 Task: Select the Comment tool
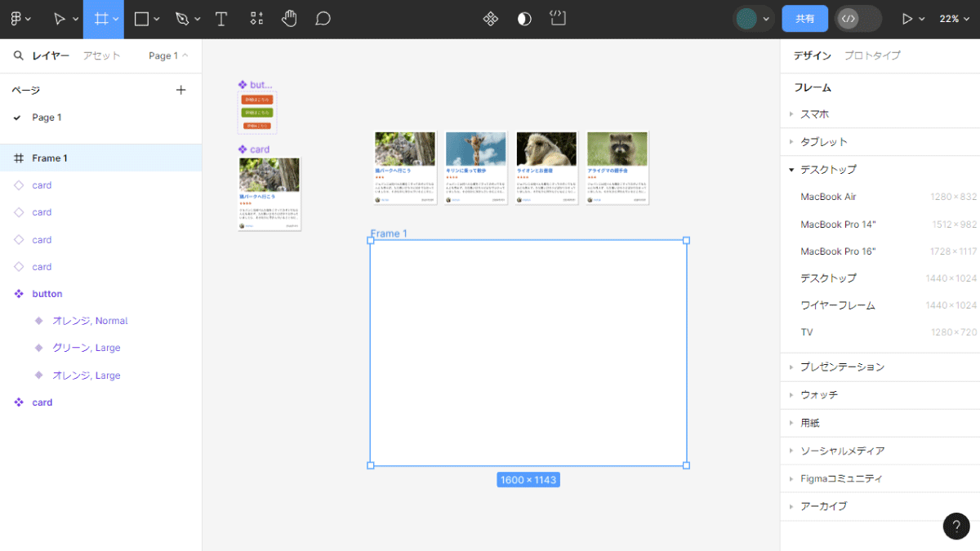click(323, 19)
